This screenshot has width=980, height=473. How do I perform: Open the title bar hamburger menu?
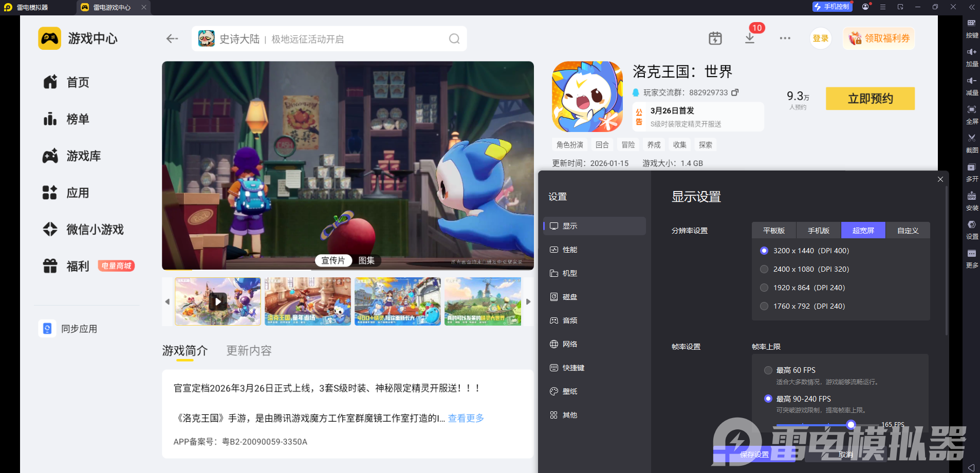click(x=883, y=7)
